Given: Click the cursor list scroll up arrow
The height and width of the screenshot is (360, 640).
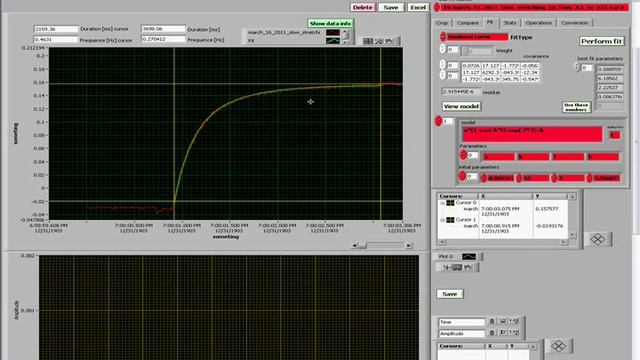Looking at the screenshot, I should click(x=572, y=196).
